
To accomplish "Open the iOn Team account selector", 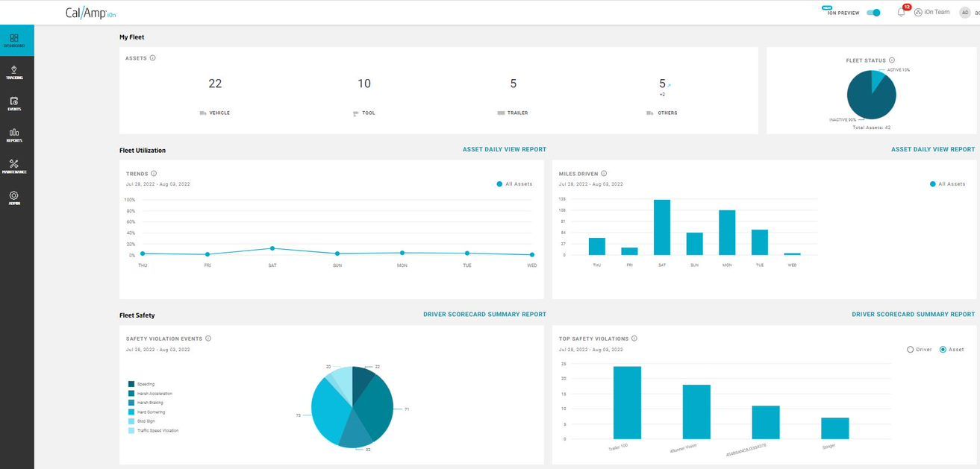I will pos(931,12).
